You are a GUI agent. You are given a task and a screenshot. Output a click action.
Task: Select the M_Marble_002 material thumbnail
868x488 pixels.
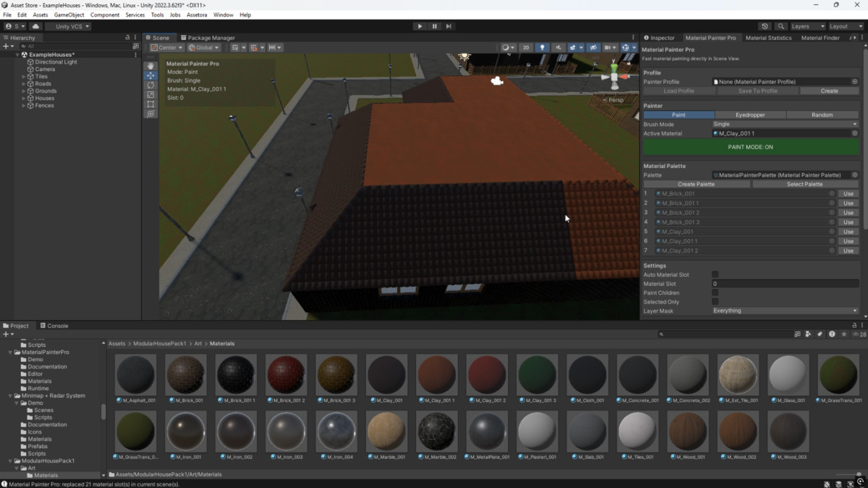pyautogui.click(x=437, y=435)
